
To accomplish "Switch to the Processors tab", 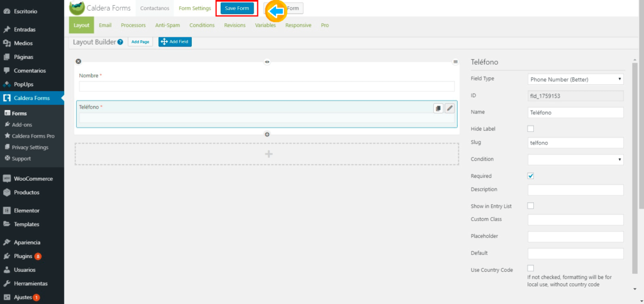I will (x=133, y=25).
